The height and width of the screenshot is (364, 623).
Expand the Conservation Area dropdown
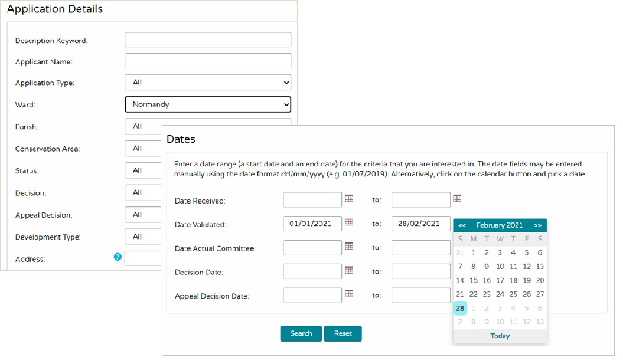click(x=143, y=149)
